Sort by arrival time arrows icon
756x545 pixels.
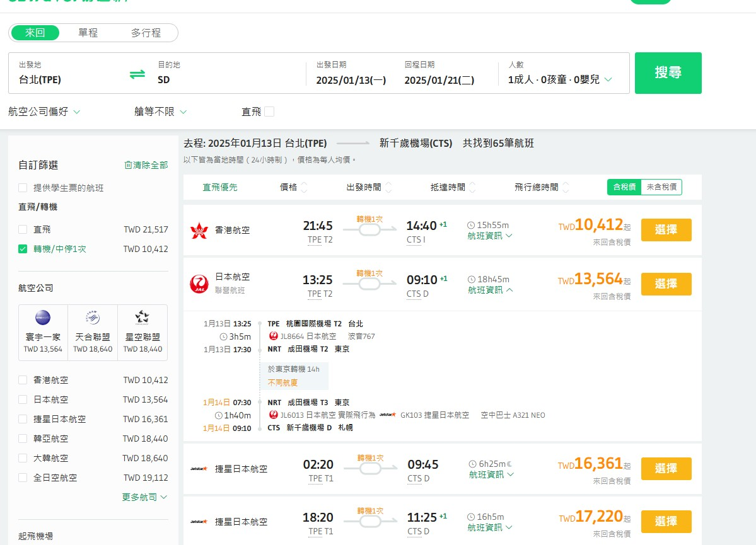pos(472,187)
